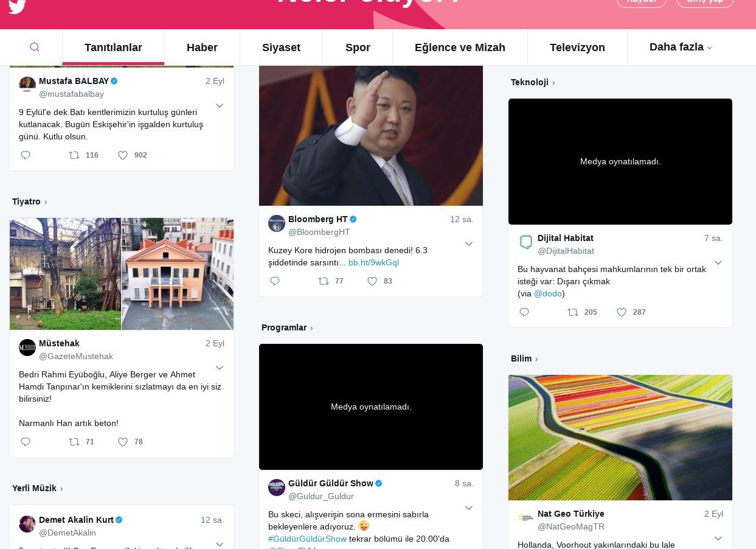Reply to Mustafa BALBAY's tweet

tap(26, 155)
